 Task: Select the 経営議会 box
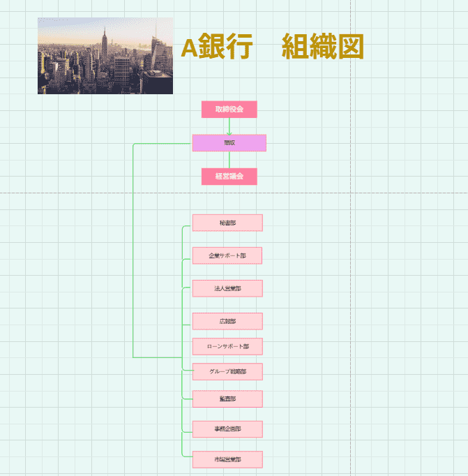coord(229,177)
